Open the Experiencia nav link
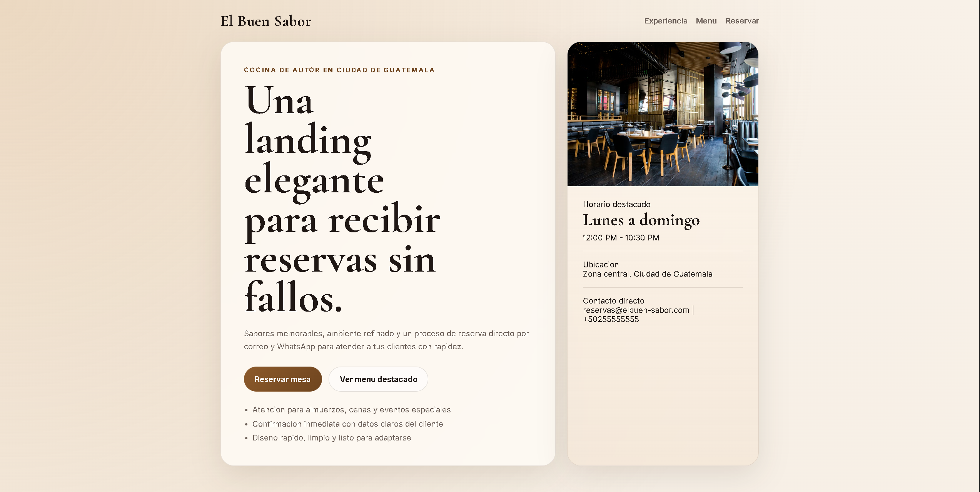980x492 pixels. click(x=666, y=21)
